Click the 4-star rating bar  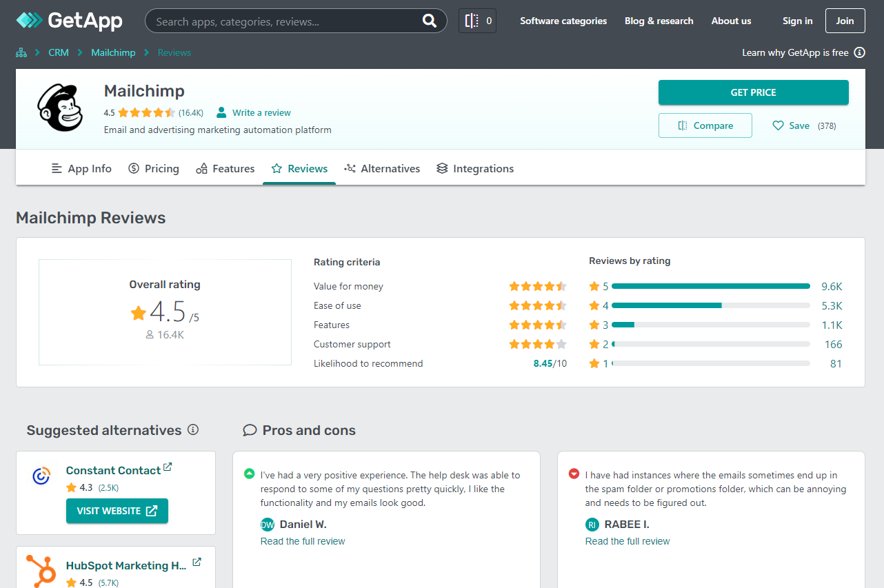tap(711, 305)
